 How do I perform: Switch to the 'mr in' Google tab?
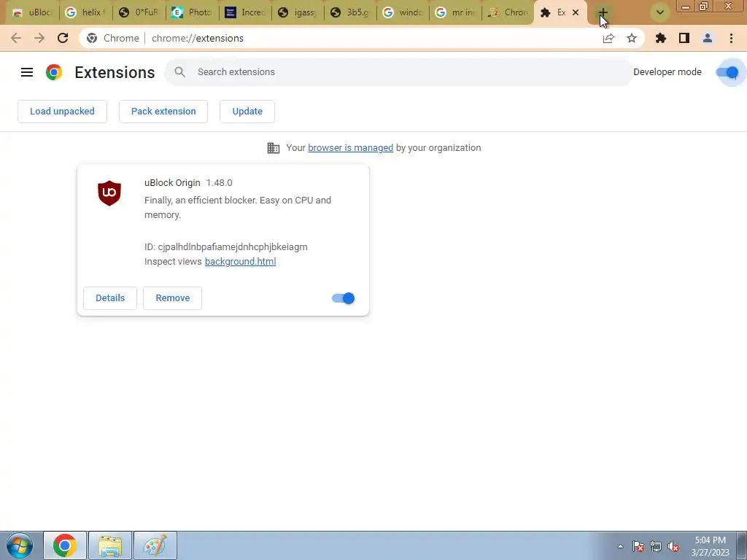456,13
